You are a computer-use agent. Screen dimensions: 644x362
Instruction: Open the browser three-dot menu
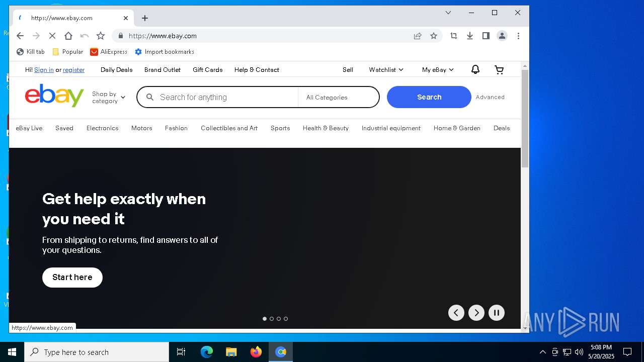518,36
